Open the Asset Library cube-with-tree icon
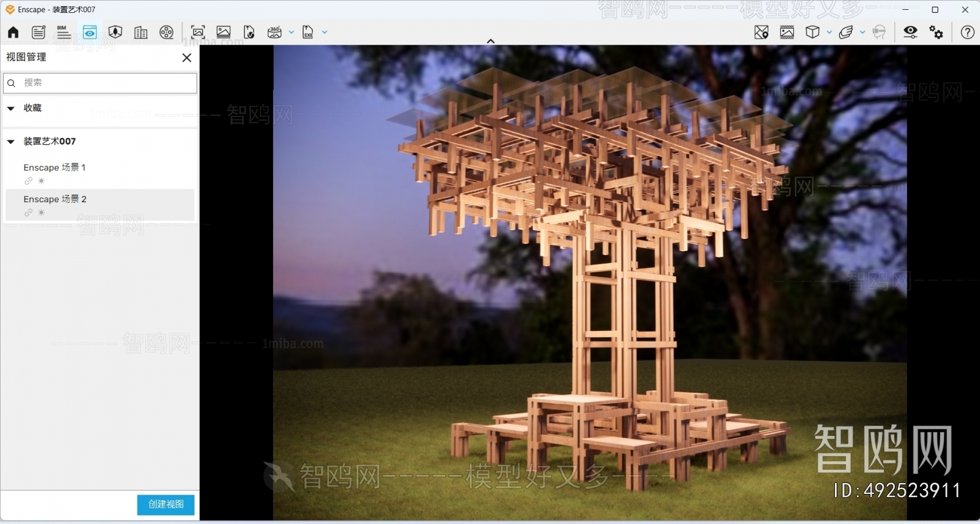This screenshot has height=524, width=980. [115, 32]
